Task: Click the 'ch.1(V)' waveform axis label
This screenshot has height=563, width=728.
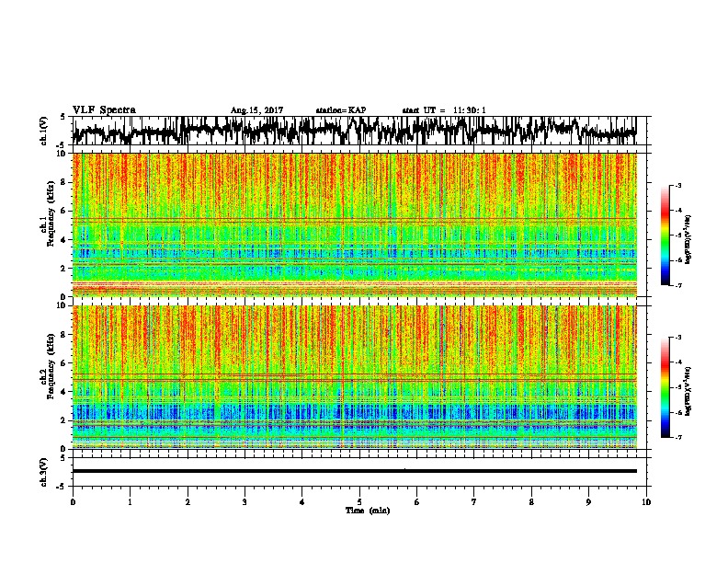Action: tap(43, 131)
